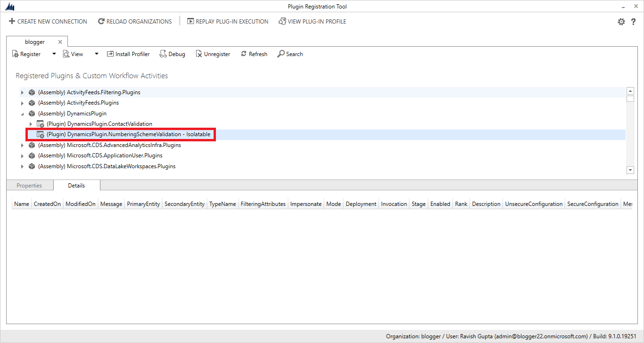This screenshot has height=343, width=644.
Task: Expand the Microsoft.CDS.AdvancedAnalyticsInfra.Plugins node
Action: [22, 145]
